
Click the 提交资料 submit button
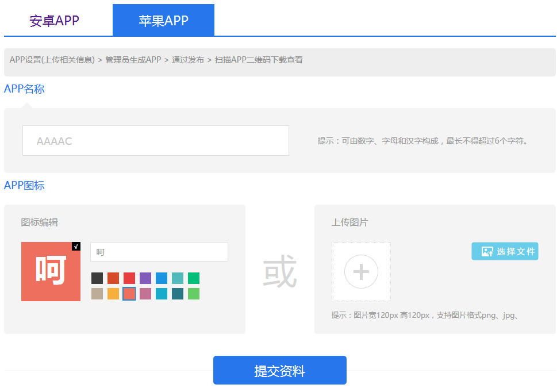tap(280, 370)
